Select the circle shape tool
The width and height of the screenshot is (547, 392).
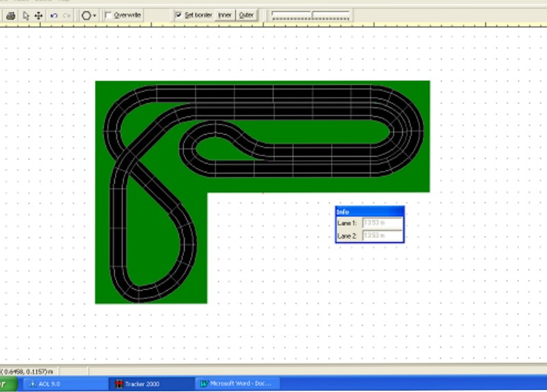(86, 15)
